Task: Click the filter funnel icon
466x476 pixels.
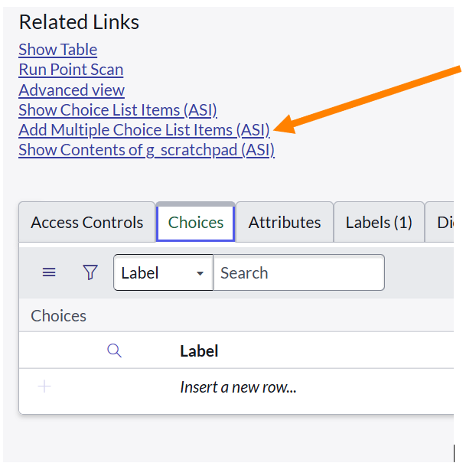Action: 90,272
